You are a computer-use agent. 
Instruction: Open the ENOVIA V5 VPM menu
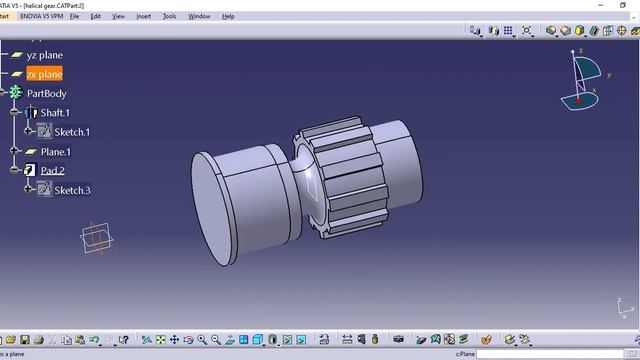(x=42, y=16)
